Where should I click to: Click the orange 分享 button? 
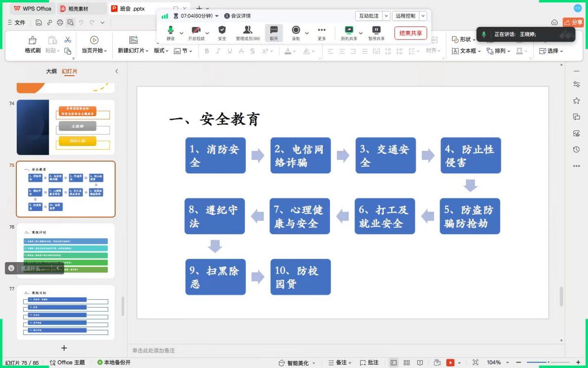coord(573,22)
